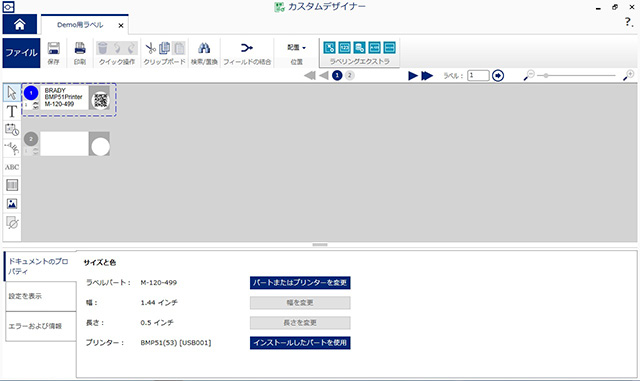Click パートまたはプリンターを変更 button
The image size is (640, 381).
(x=300, y=283)
